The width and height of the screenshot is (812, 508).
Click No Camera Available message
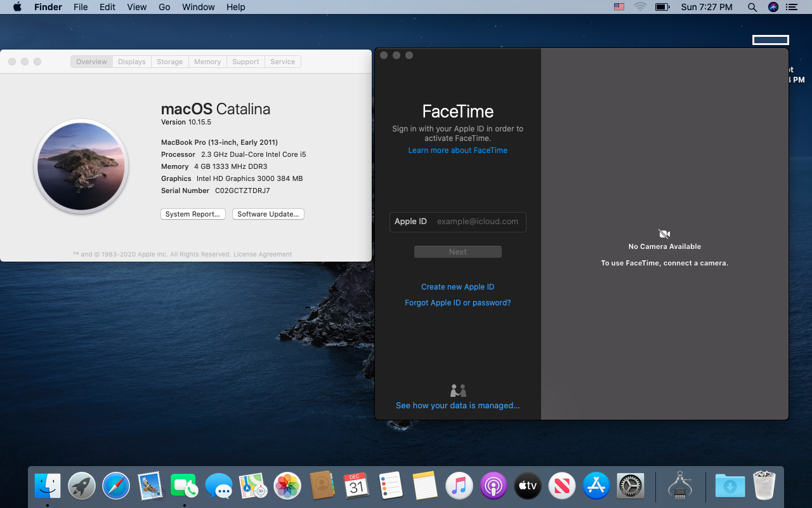pos(665,246)
